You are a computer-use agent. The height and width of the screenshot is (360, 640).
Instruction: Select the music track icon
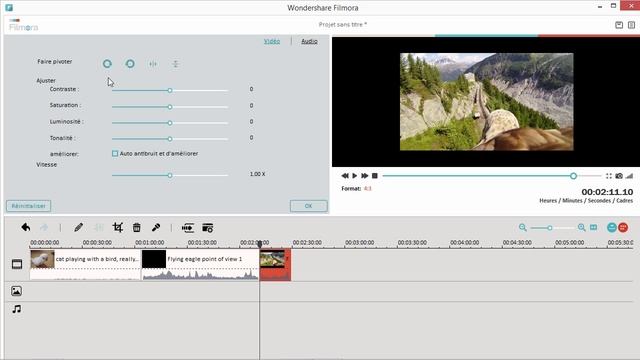click(16, 309)
